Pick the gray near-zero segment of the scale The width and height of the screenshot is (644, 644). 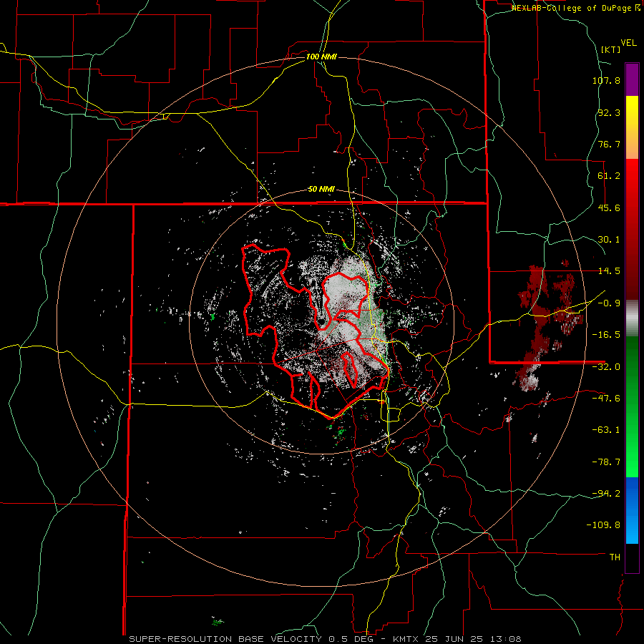632,318
